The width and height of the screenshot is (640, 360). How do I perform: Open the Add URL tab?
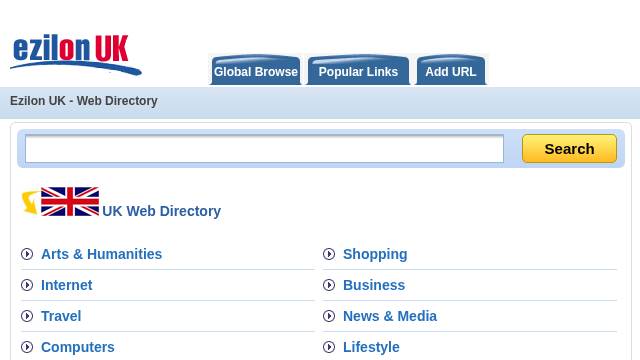click(451, 70)
